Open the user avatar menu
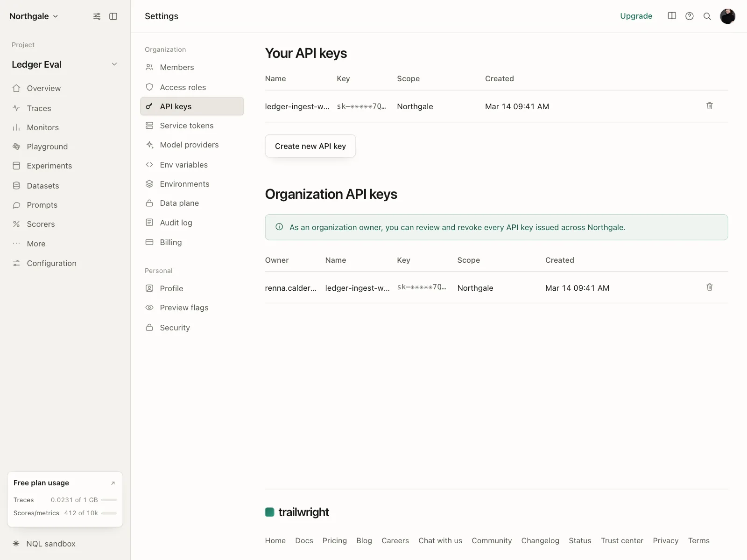 728,16
